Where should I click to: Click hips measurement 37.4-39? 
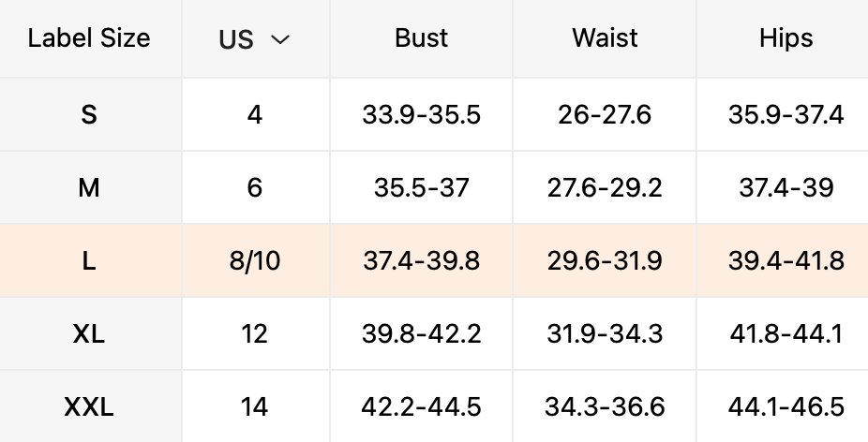tap(786, 187)
